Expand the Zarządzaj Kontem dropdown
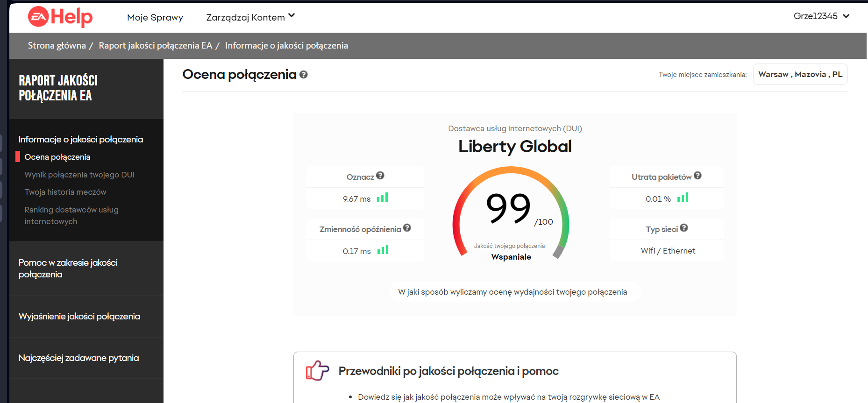The image size is (868, 403). coord(250,17)
